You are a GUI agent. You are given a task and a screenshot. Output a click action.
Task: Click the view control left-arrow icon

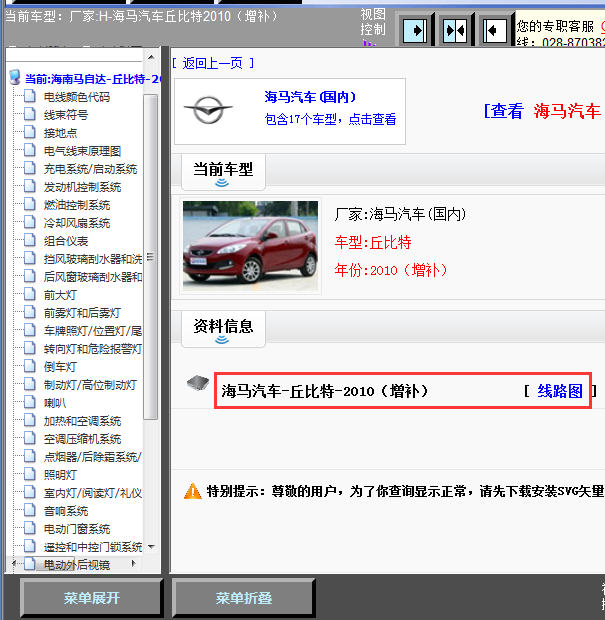(x=495, y=30)
